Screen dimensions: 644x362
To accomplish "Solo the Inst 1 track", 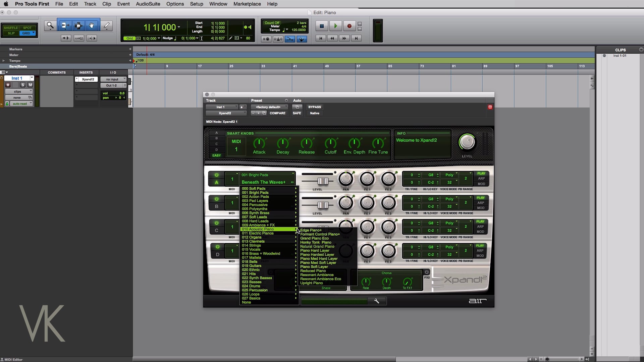I will click(23, 85).
